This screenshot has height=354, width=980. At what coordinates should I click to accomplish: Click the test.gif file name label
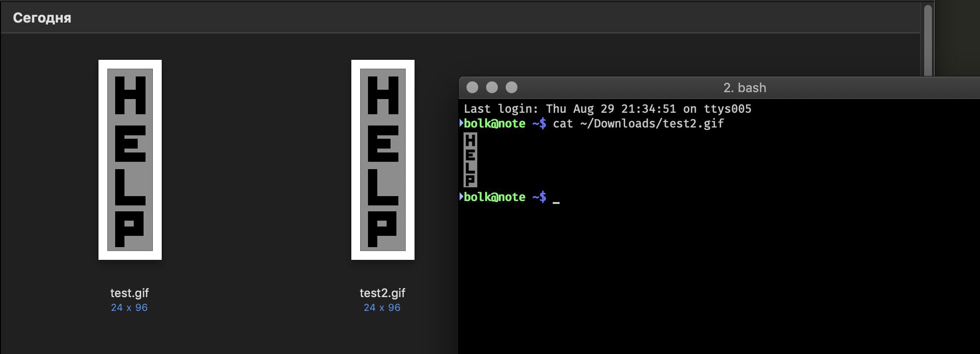pos(129,293)
